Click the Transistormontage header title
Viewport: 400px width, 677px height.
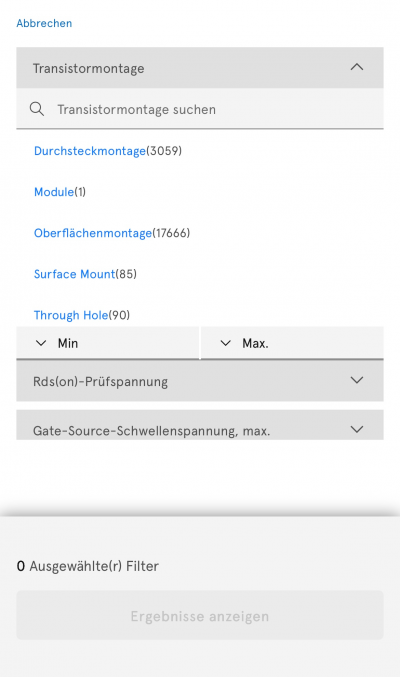point(89,68)
